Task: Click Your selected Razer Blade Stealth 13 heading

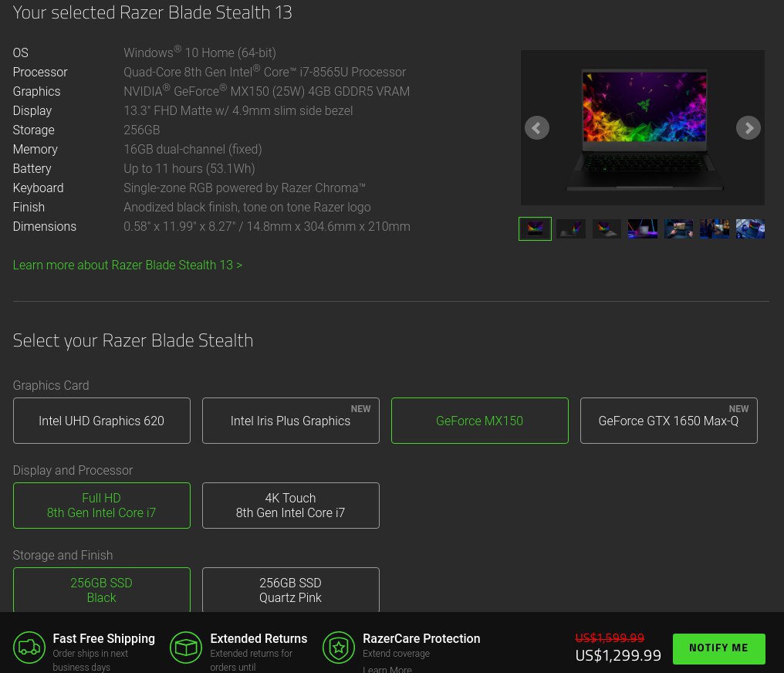Action: (153, 12)
